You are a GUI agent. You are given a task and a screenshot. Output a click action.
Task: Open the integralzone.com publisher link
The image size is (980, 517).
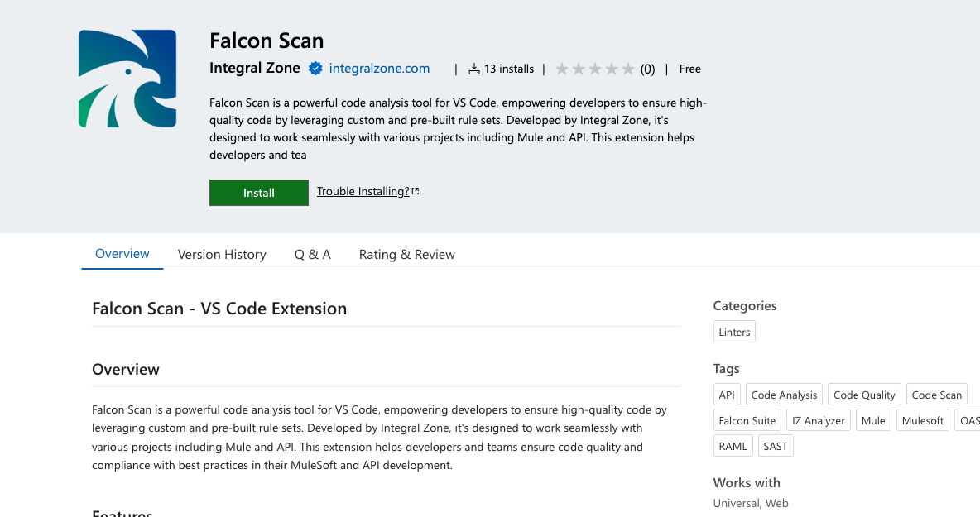(x=379, y=69)
